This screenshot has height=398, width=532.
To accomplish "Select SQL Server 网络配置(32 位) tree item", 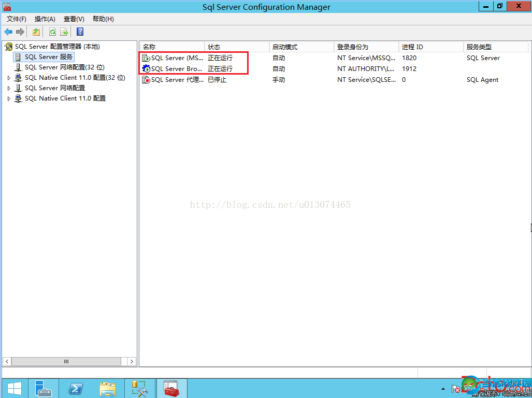I will click(64, 67).
